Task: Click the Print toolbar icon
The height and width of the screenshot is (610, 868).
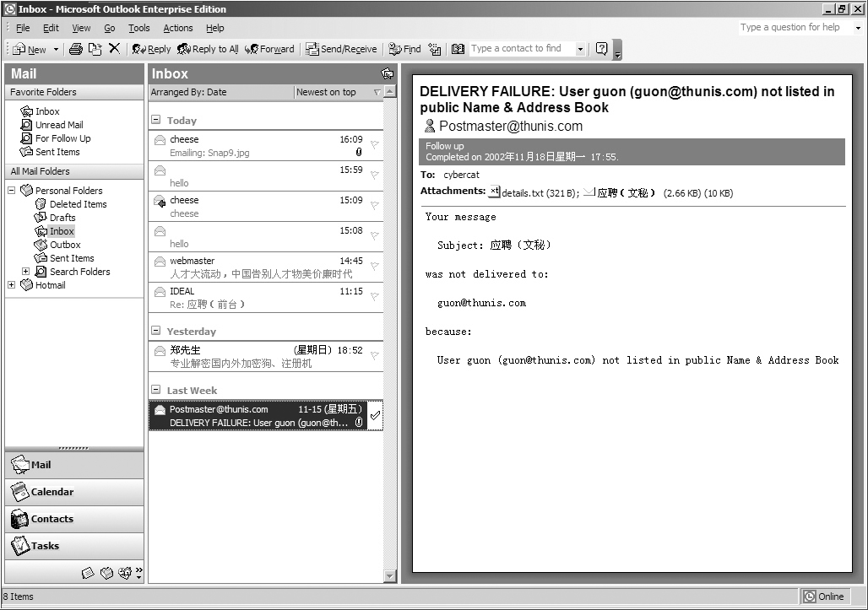Action: click(75, 49)
